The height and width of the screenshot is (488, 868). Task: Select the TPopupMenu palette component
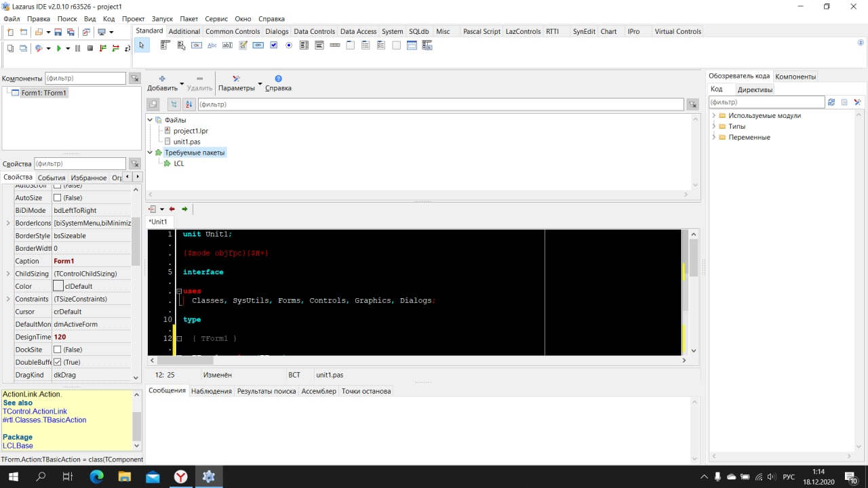(181, 45)
